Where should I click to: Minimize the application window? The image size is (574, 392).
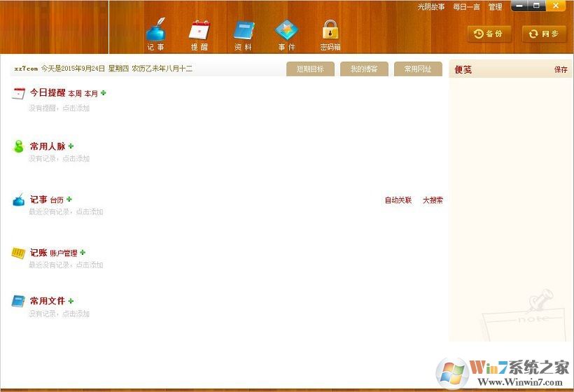(x=519, y=6)
